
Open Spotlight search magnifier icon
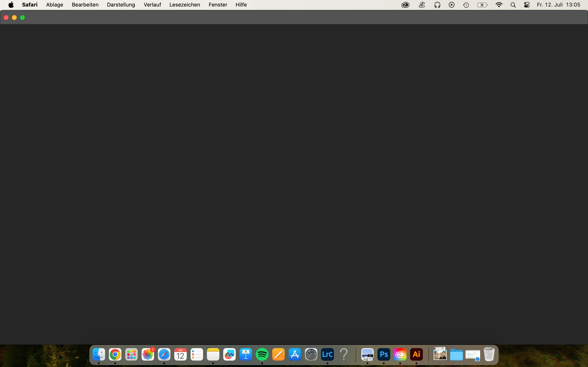(513, 5)
